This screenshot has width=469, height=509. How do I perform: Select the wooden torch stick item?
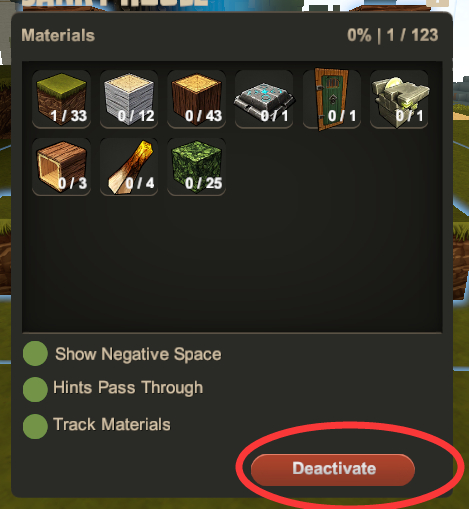[x=129, y=167]
